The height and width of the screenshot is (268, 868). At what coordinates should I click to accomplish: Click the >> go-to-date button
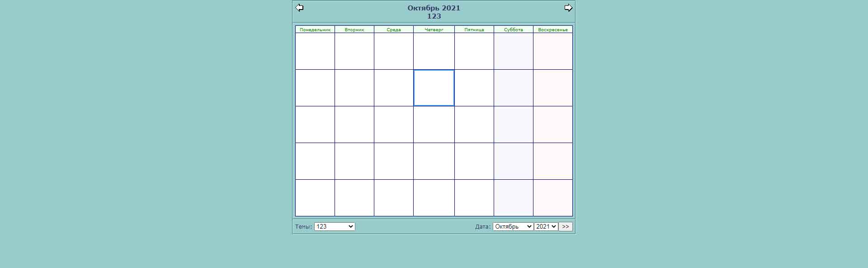coord(566,226)
